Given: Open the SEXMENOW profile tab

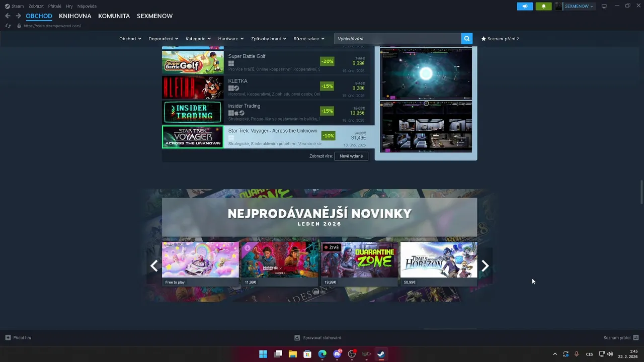Looking at the screenshot, I should [154, 16].
